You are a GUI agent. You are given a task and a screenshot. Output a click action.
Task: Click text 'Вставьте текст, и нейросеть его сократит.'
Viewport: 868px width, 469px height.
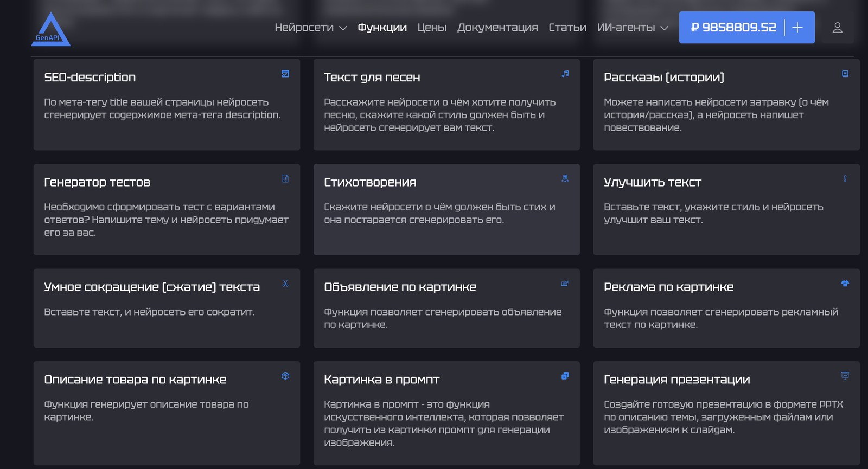(149, 312)
